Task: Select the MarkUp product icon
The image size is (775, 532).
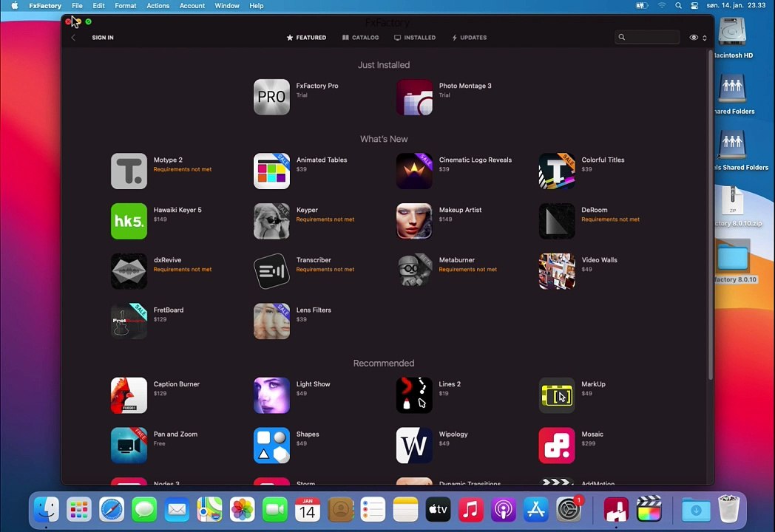Action: coord(557,395)
